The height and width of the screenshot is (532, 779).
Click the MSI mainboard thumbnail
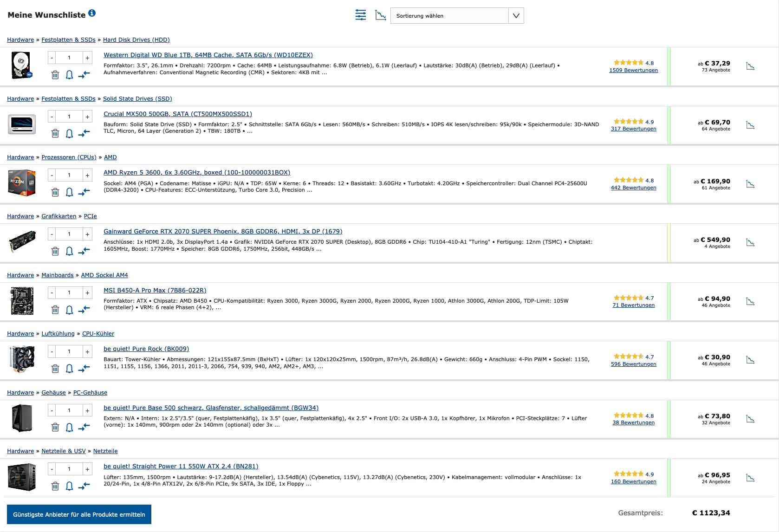click(22, 301)
